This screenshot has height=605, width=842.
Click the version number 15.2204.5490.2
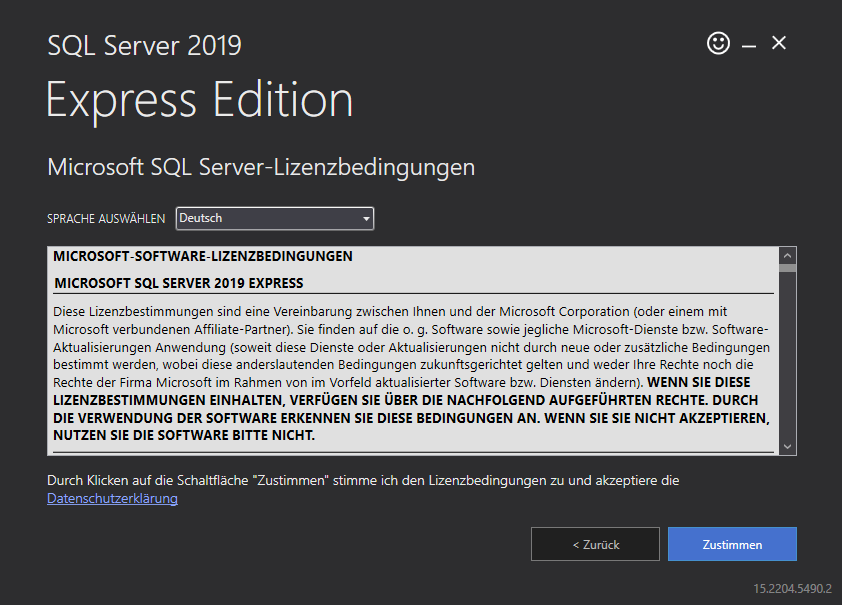tap(792, 588)
